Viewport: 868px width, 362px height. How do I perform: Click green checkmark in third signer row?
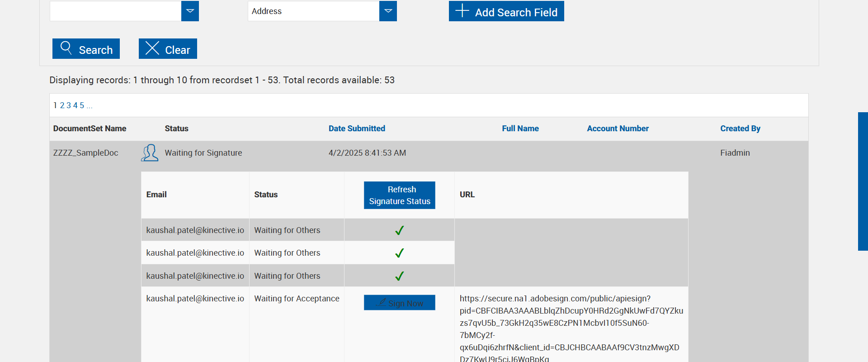point(399,276)
